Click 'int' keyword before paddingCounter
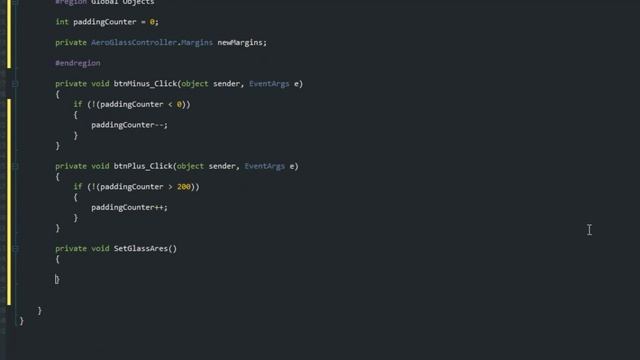Image resolution: width=640 pixels, height=360 pixels. pos(62,22)
